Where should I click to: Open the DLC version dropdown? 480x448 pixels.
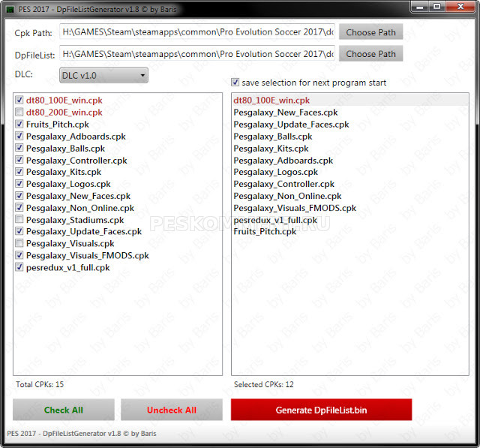103,75
